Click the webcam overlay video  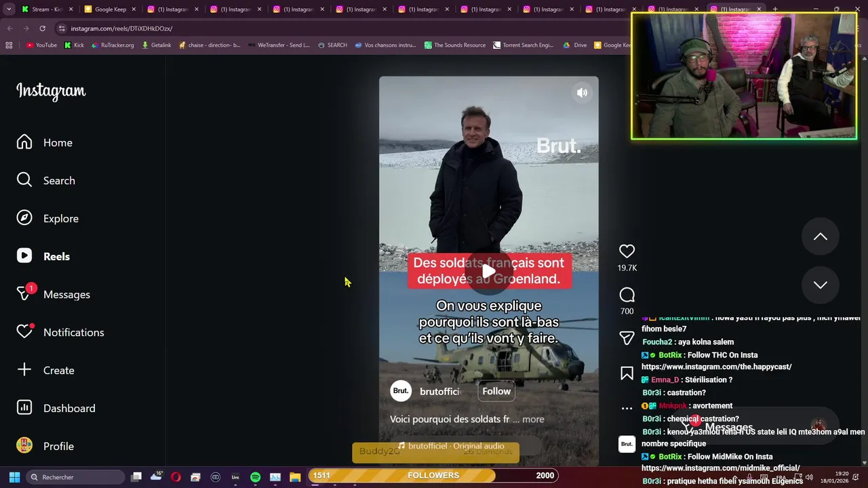[744, 76]
